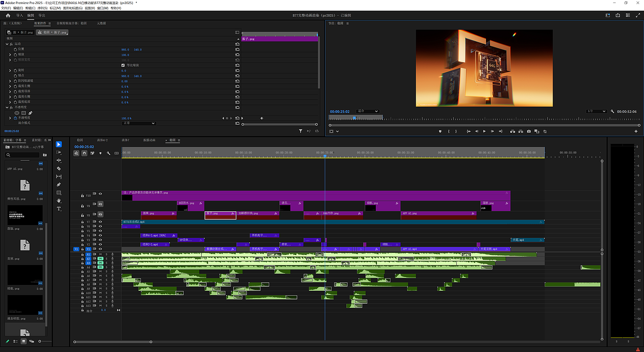
Task: Select the Type tool
Action: (x=59, y=209)
